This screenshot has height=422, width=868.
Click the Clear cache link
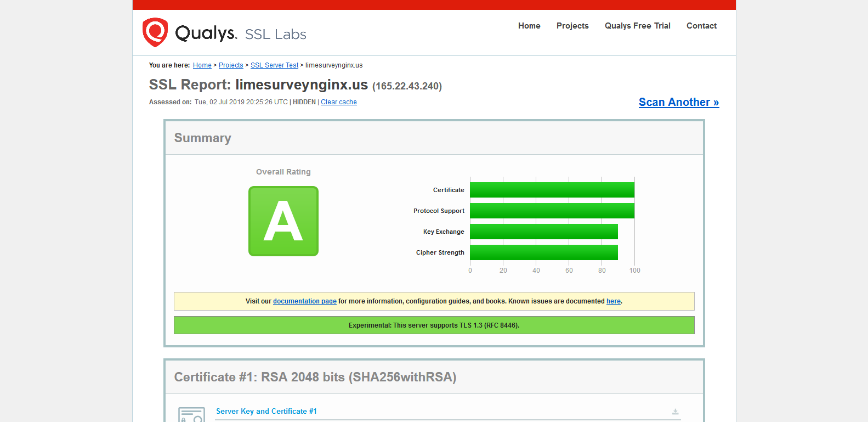338,102
